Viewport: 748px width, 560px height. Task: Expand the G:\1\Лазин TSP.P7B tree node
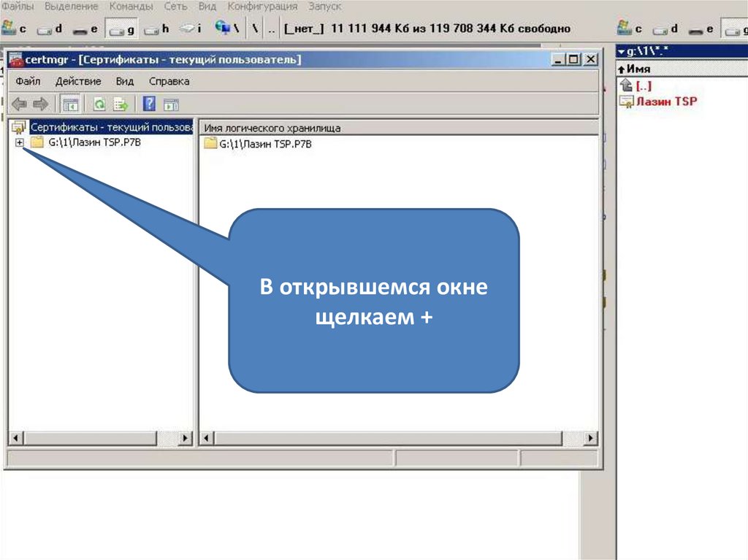[x=19, y=142]
